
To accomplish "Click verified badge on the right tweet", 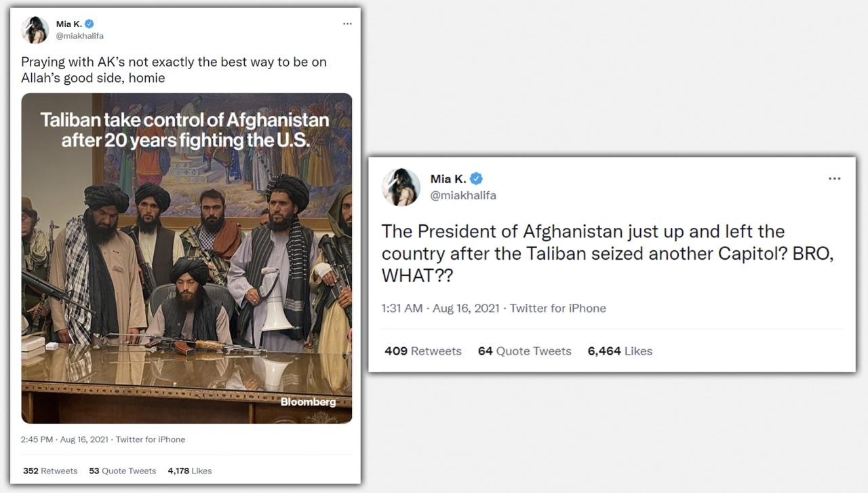I will (477, 179).
